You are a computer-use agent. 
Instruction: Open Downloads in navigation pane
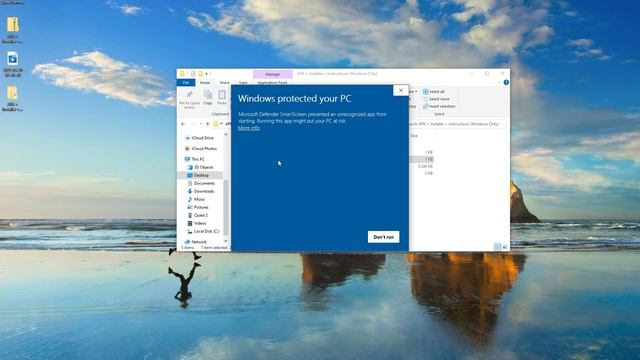pyautogui.click(x=200, y=191)
